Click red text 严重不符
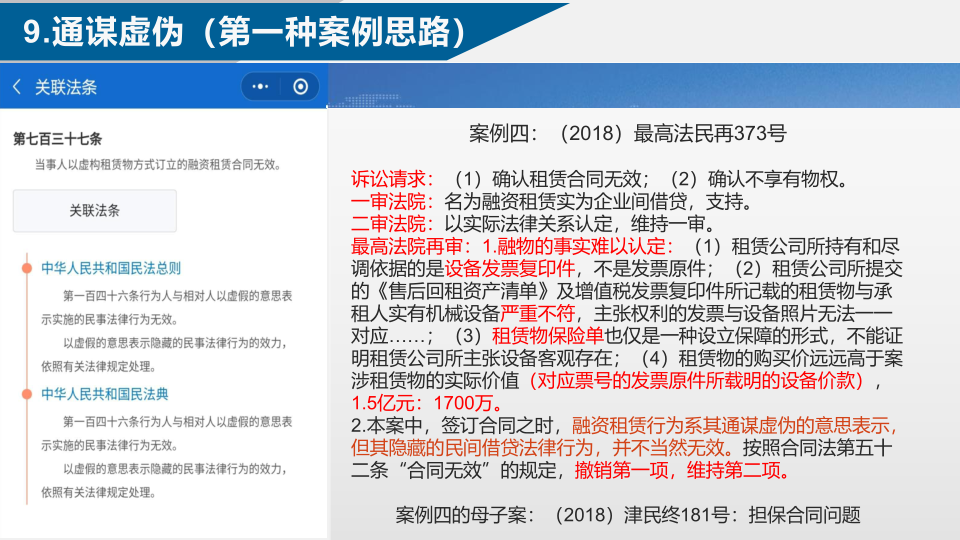 coord(537,313)
